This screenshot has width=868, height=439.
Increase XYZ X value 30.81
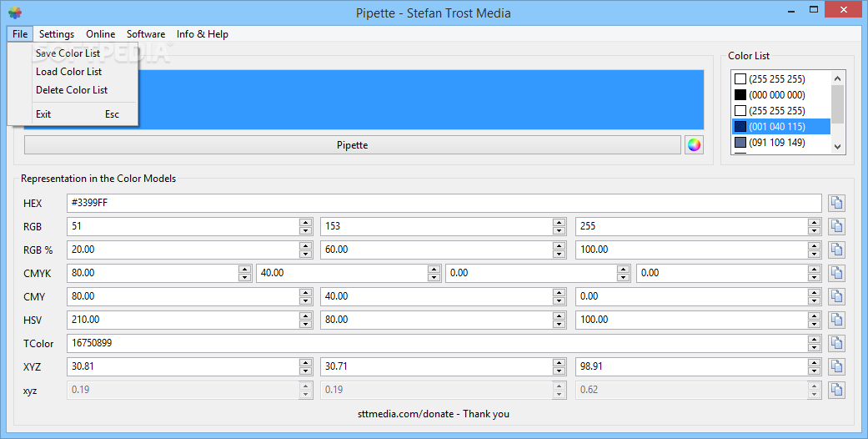tap(305, 362)
